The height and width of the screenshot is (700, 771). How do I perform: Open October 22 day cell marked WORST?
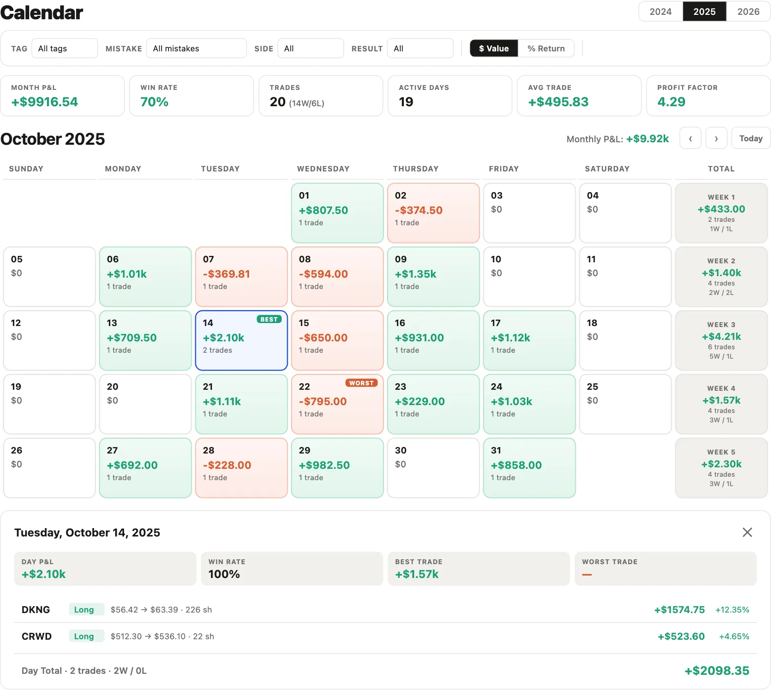click(x=338, y=404)
